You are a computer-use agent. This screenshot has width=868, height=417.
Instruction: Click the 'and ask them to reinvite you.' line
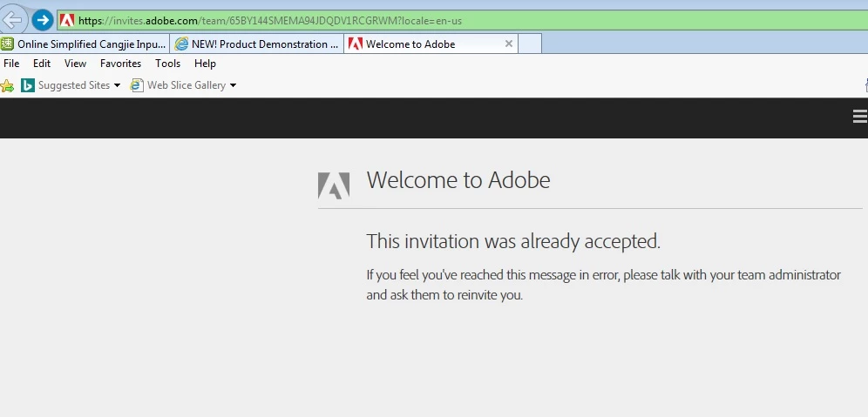click(444, 295)
